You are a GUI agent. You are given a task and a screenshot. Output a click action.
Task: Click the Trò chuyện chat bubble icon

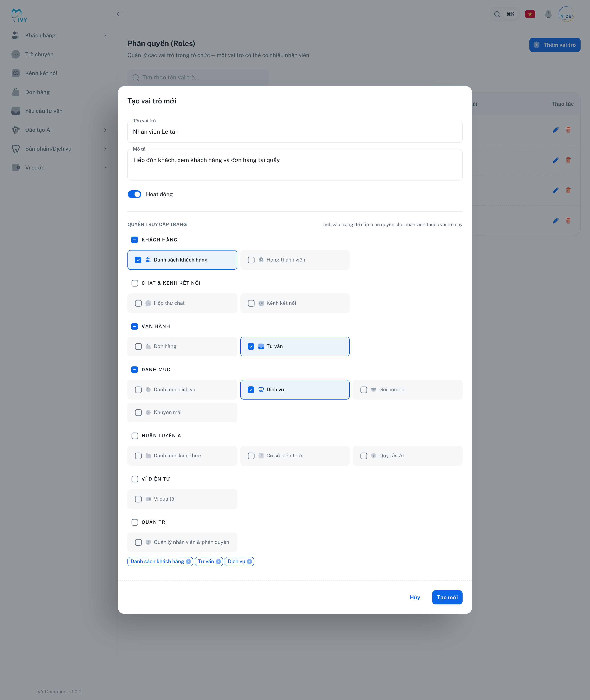15,54
